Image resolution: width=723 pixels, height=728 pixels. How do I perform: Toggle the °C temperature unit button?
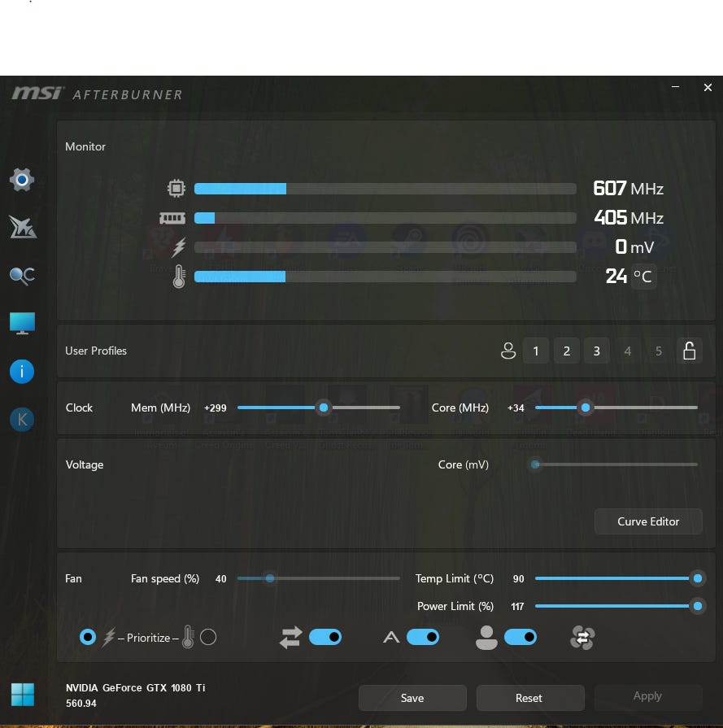643,277
